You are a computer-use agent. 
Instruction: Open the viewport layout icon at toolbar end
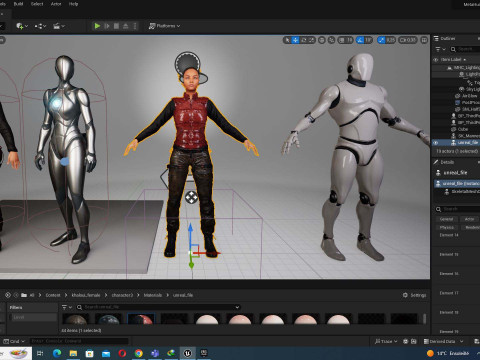coord(424,40)
